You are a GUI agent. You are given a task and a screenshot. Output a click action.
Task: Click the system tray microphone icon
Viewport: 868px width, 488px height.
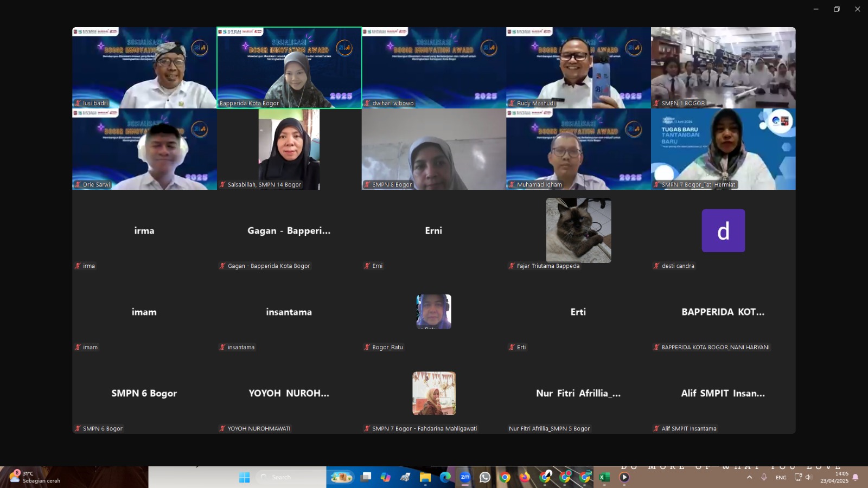[x=764, y=477]
